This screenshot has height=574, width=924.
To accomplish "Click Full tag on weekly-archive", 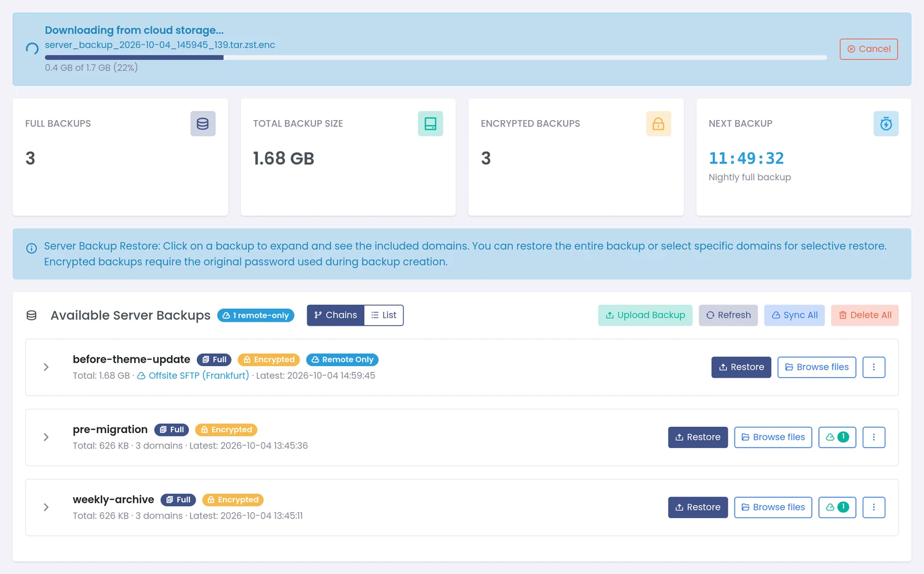I will [178, 500].
